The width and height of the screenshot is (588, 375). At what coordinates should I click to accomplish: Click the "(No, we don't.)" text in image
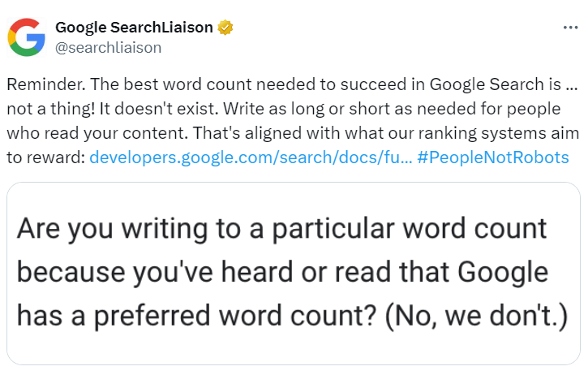tap(476, 316)
